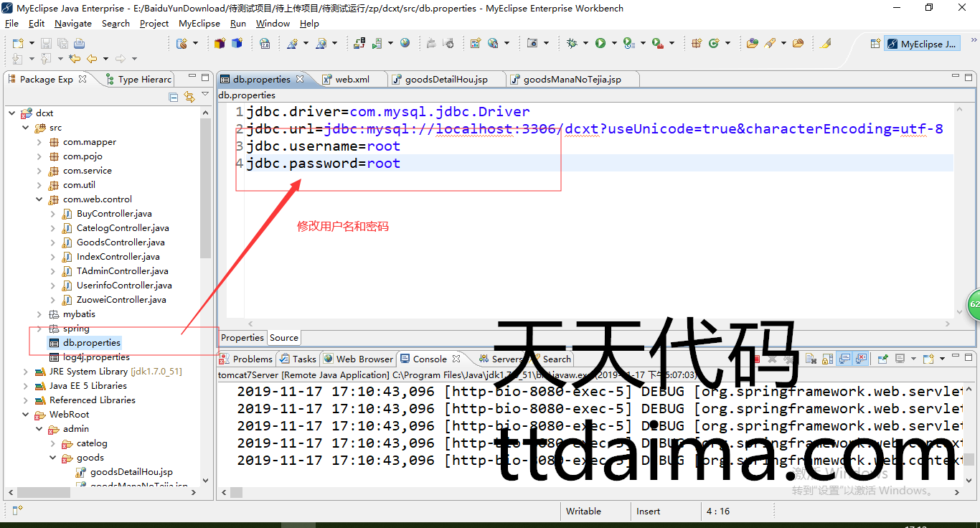Select GoodsController.java in package tree
This screenshot has width=980, height=528.
(x=121, y=242)
